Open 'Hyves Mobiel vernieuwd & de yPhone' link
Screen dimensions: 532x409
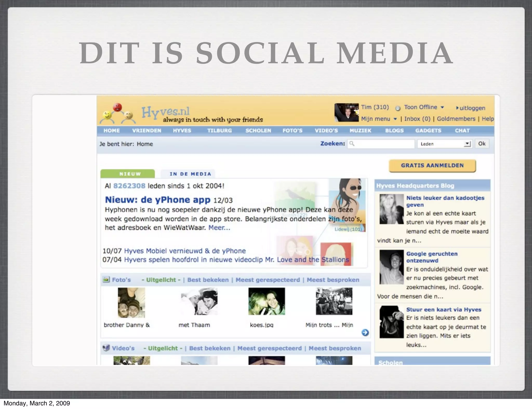tap(185, 251)
